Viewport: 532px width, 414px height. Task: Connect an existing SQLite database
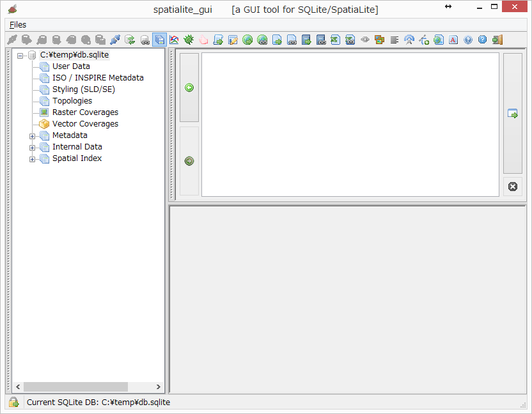10,40
